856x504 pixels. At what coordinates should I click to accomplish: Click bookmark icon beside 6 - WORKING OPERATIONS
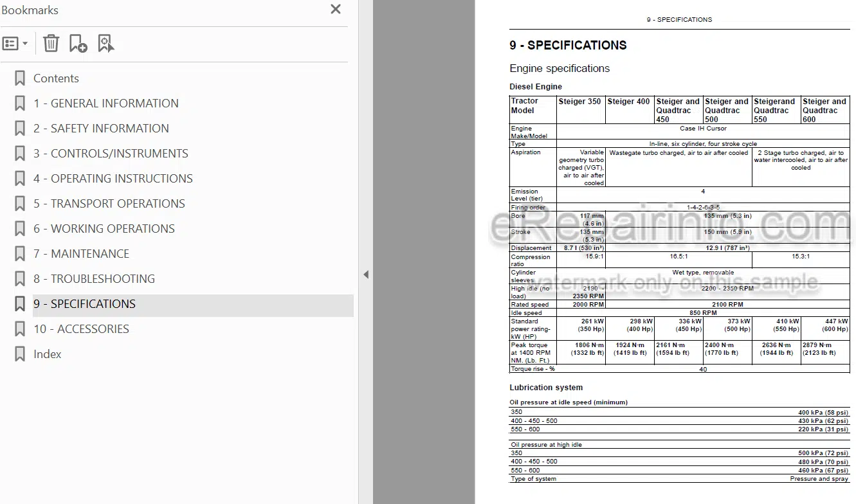20,229
